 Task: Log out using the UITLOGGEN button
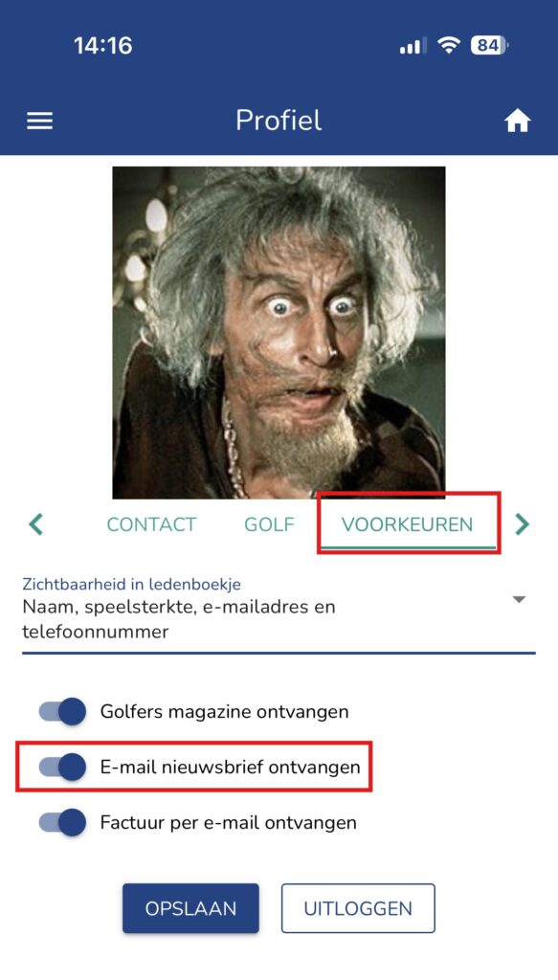coord(358,908)
